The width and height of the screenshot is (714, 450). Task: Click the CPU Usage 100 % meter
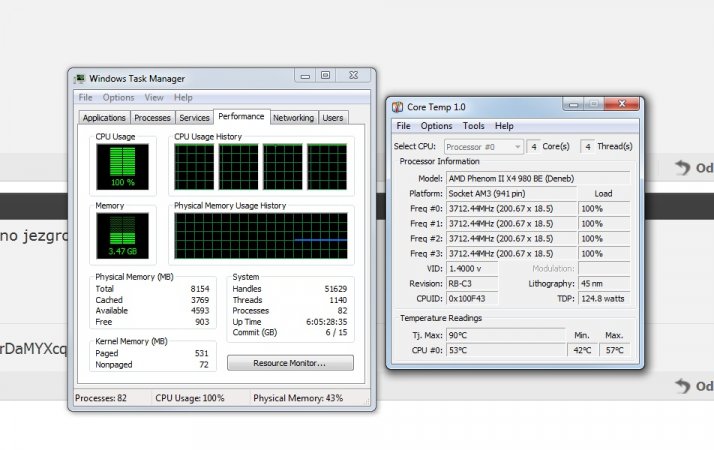tap(122, 167)
